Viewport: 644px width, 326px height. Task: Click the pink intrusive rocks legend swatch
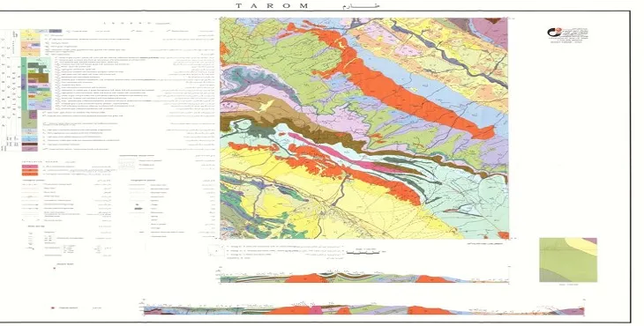tap(30, 166)
